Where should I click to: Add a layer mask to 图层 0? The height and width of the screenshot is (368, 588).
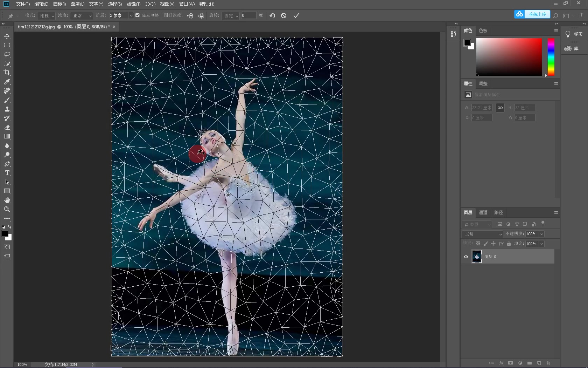click(510, 363)
